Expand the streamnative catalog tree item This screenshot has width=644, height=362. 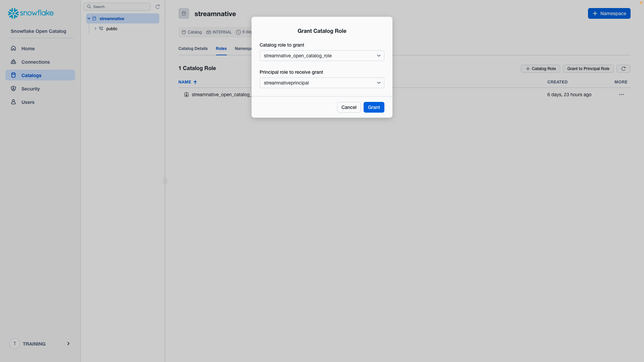[x=89, y=18]
